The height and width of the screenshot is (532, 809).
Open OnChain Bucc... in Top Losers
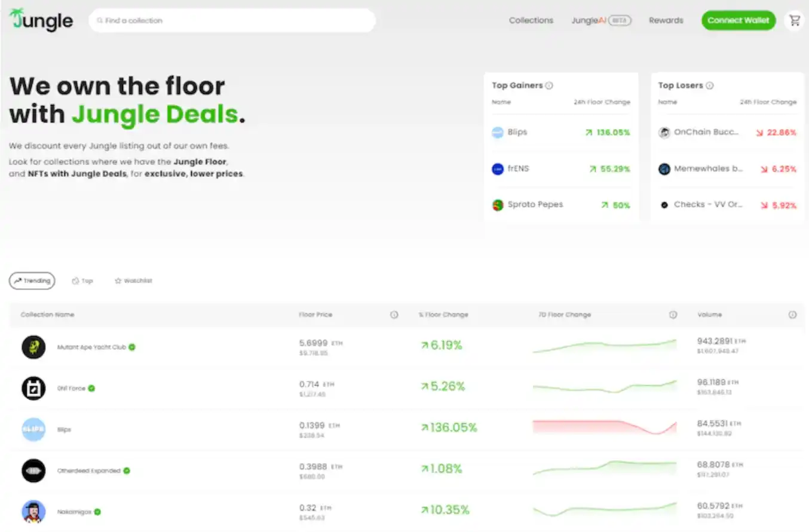click(x=706, y=132)
